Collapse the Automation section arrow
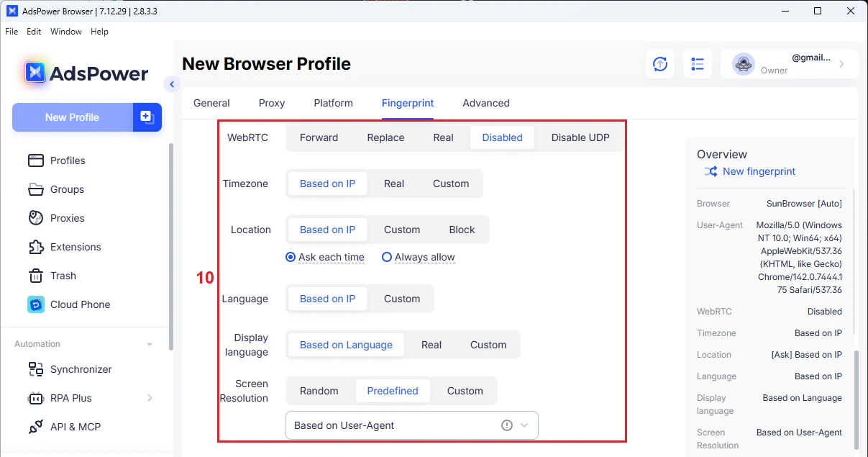Screen dimensions: 868x457 click(150, 344)
